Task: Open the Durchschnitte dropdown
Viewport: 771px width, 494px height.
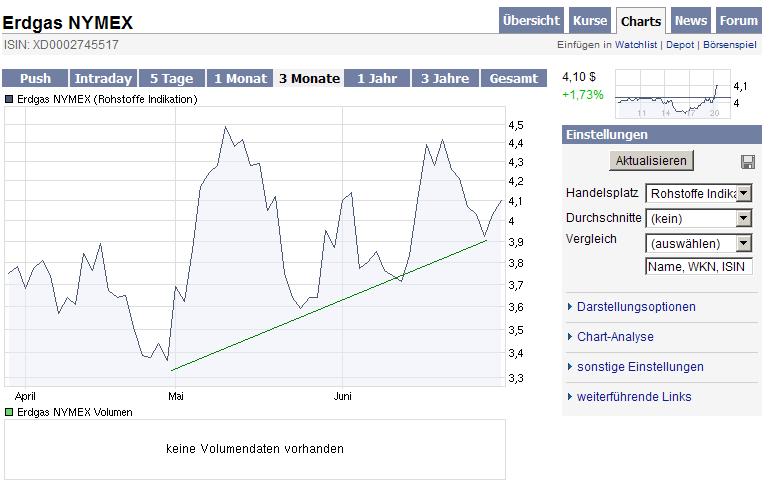Action: [x=698, y=218]
